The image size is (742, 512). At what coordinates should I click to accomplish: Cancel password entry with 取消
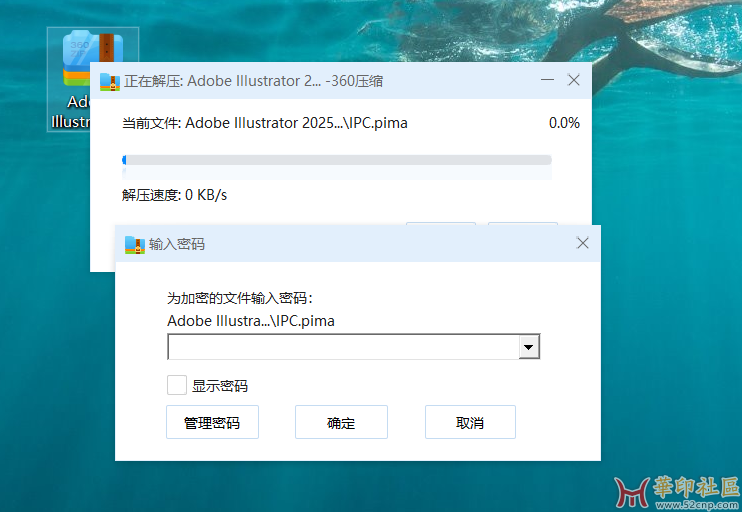point(470,422)
